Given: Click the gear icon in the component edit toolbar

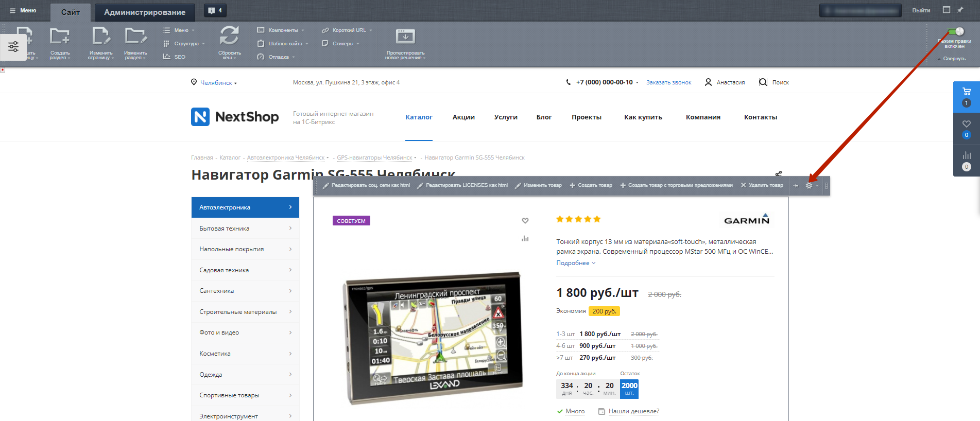Looking at the screenshot, I should pyautogui.click(x=809, y=185).
